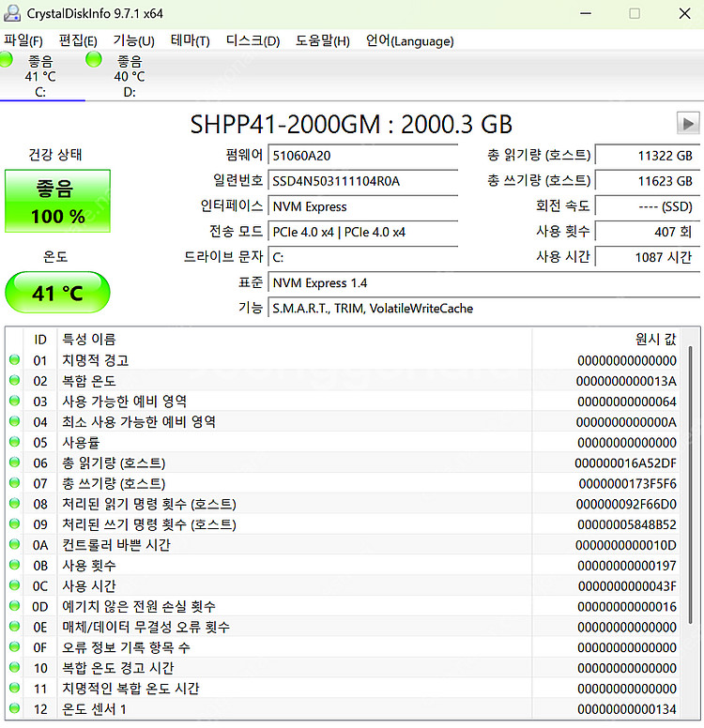Click the features field S.M.A.R.T., TRIM, VolatileWriteCache
The width and height of the screenshot is (704, 728).
483,309
